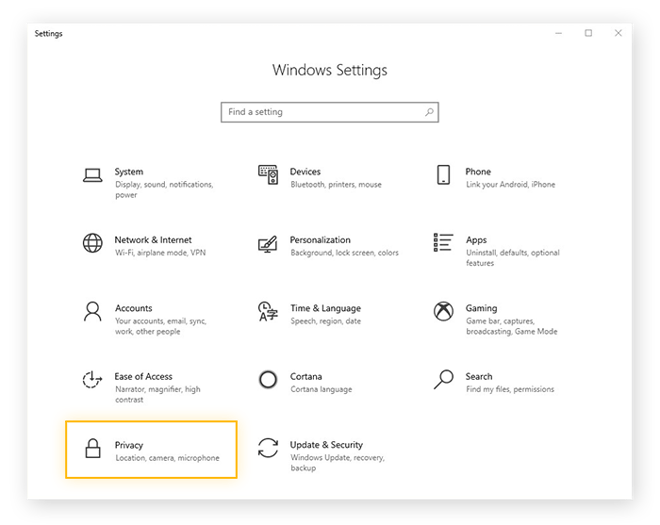This screenshot has width=660, height=525.
Task: Click the magnifier icon in the search box
Action: coord(429,112)
